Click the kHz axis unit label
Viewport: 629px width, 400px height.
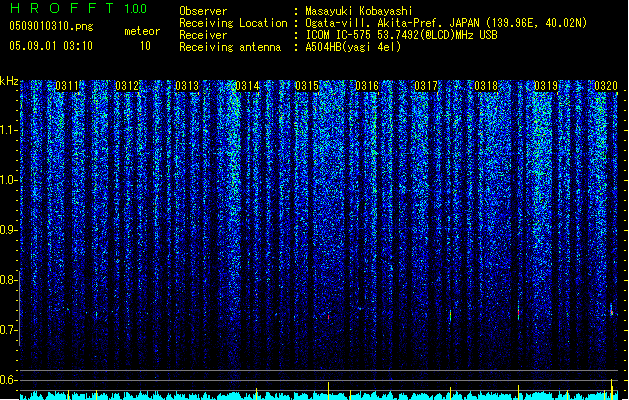[x=9, y=81]
